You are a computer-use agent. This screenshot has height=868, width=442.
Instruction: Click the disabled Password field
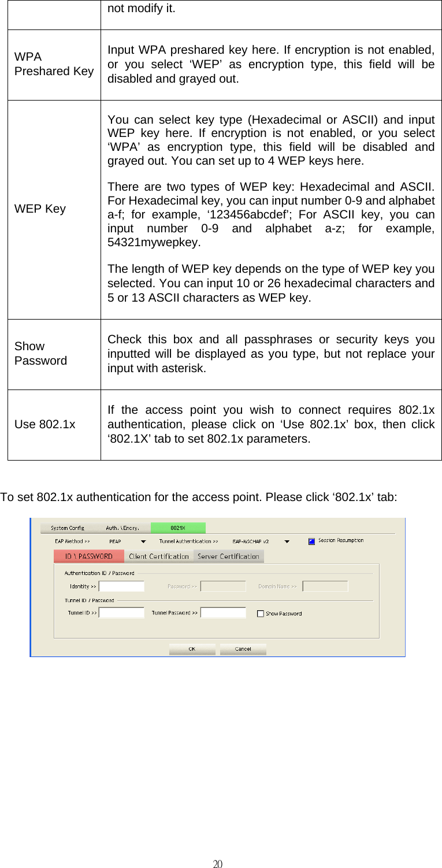click(x=223, y=586)
